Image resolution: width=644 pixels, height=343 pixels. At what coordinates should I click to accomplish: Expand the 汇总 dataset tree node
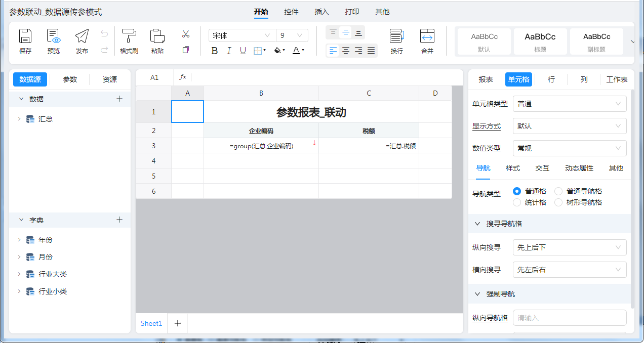pyautogui.click(x=19, y=119)
